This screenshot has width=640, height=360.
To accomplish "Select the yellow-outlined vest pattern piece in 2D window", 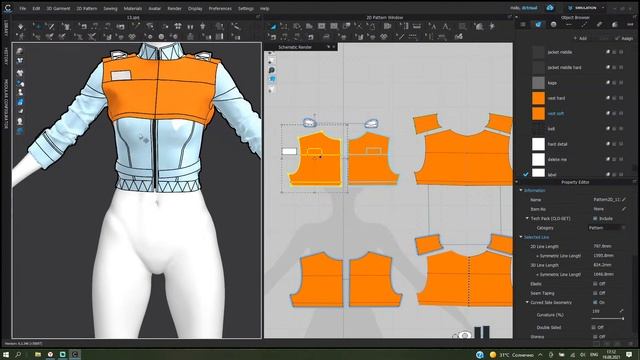I will 316,159.
